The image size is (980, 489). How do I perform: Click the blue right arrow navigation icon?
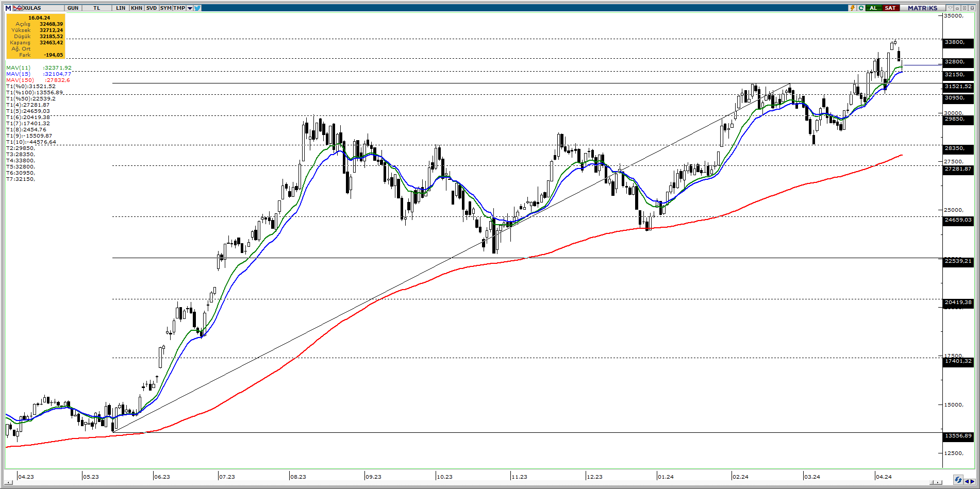[x=972, y=482]
